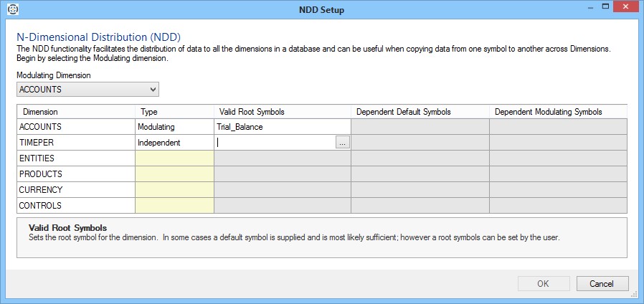Click the Cancel button

(602, 283)
